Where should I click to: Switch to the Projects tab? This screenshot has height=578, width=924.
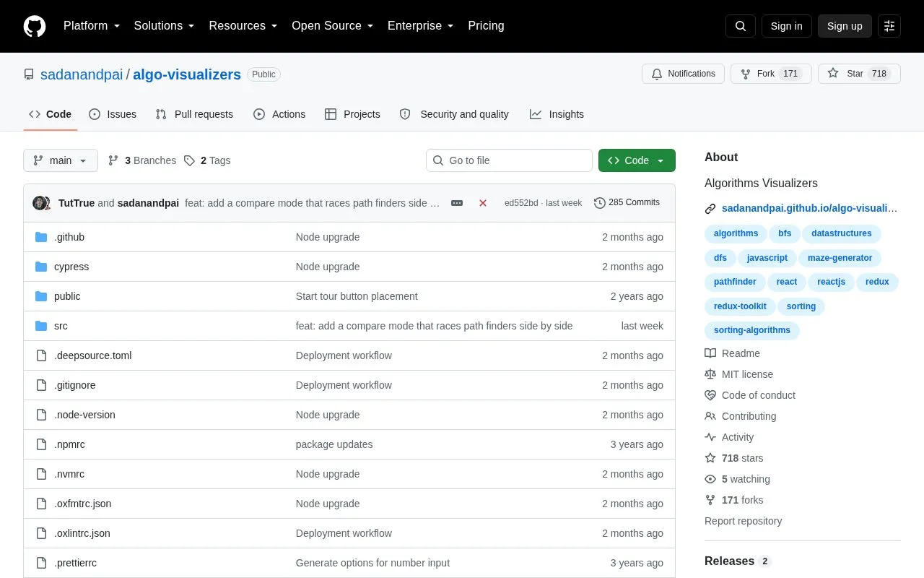point(352,114)
